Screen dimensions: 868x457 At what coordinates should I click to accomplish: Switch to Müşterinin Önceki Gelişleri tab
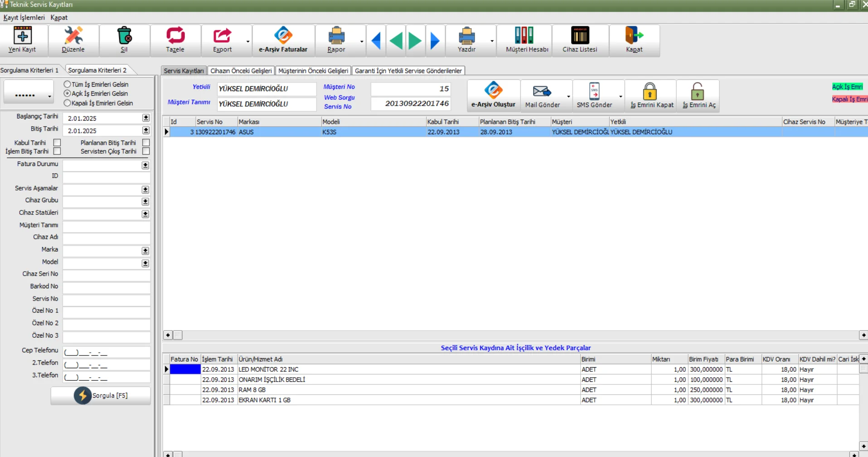click(313, 71)
